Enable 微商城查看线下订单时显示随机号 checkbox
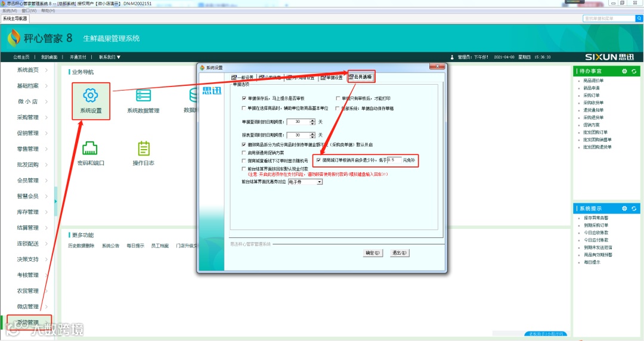This screenshot has width=644, height=341. [244, 160]
